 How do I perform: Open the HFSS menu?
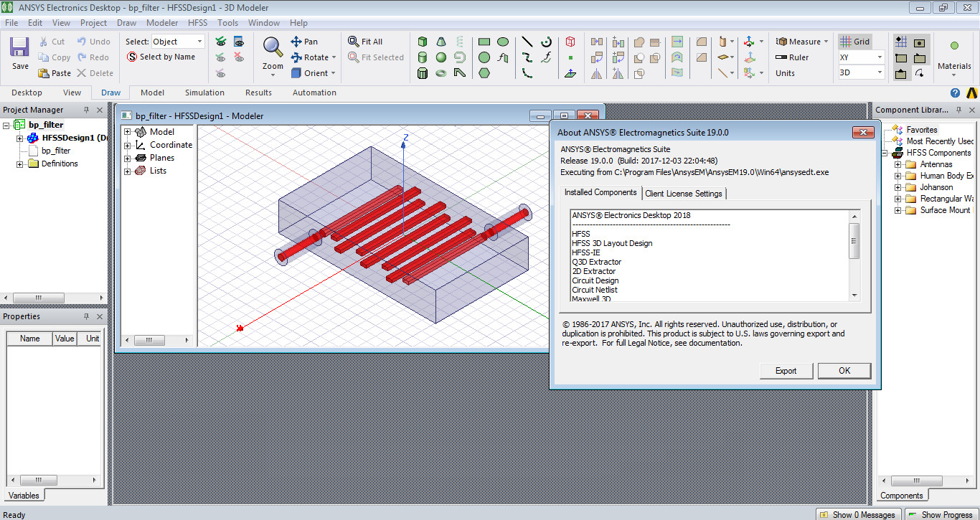point(197,23)
